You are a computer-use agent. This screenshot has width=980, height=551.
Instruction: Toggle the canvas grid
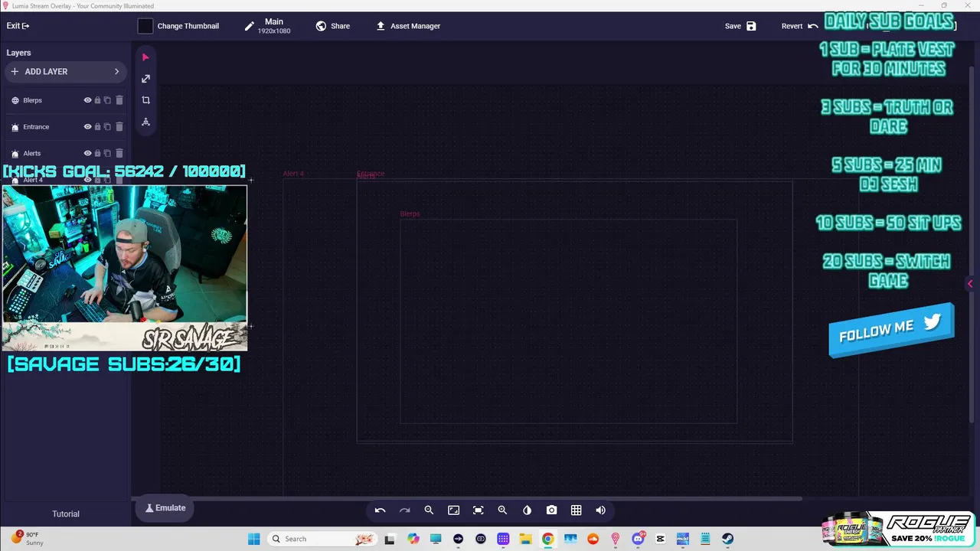[576, 510]
